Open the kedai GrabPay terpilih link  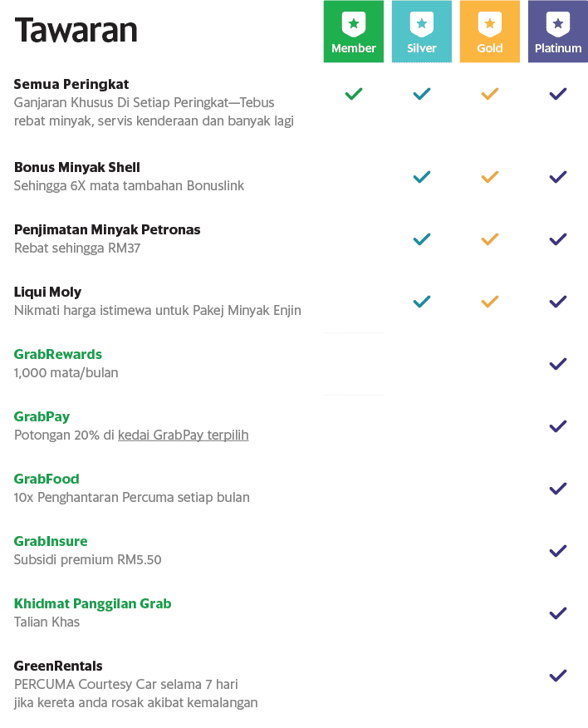[x=184, y=435]
